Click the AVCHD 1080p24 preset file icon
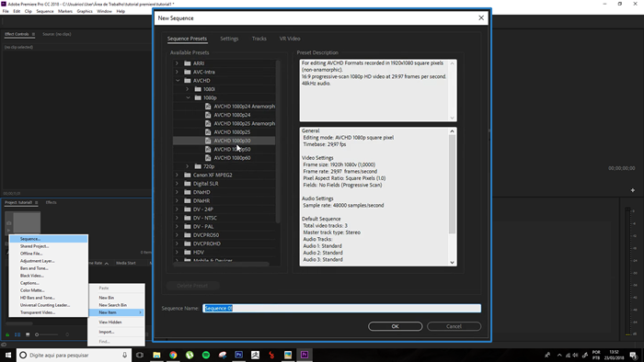Screen dimensions: 644x362 208,115
